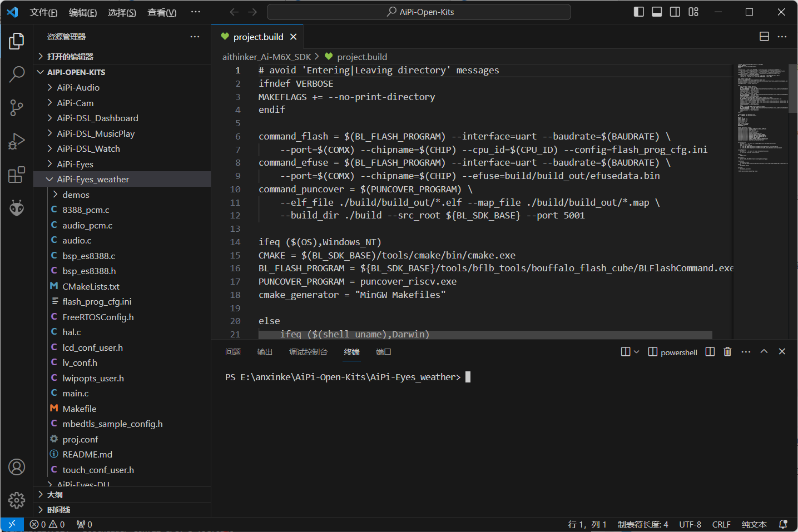798x532 pixels.
Task: Change the CRLF end of line sequence
Action: point(721,524)
